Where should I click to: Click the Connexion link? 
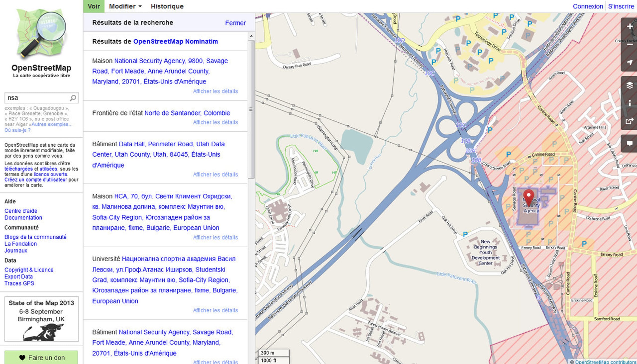point(588,6)
